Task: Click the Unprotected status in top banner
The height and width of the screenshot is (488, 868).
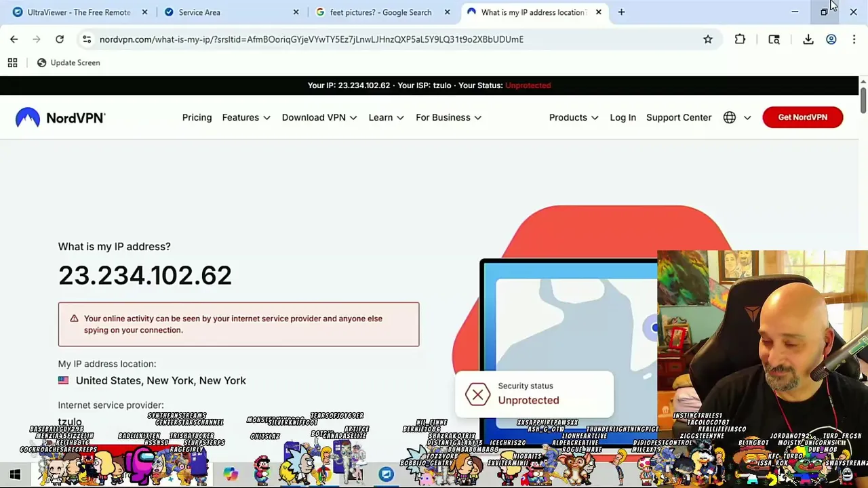Action: point(528,85)
